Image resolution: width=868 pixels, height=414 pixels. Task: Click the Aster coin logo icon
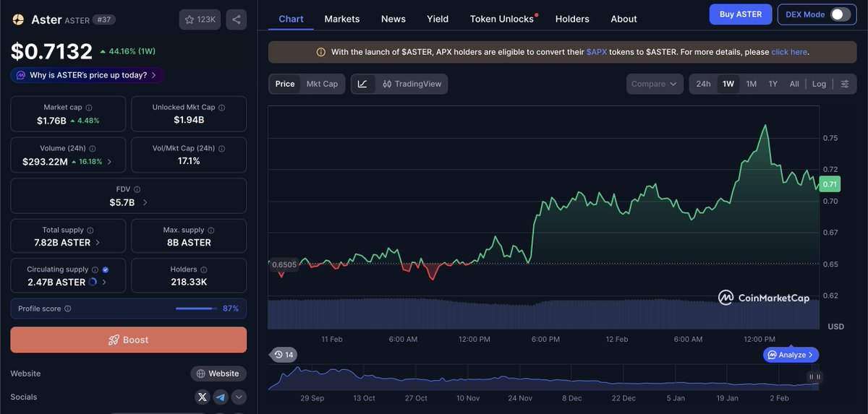(18, 20)
